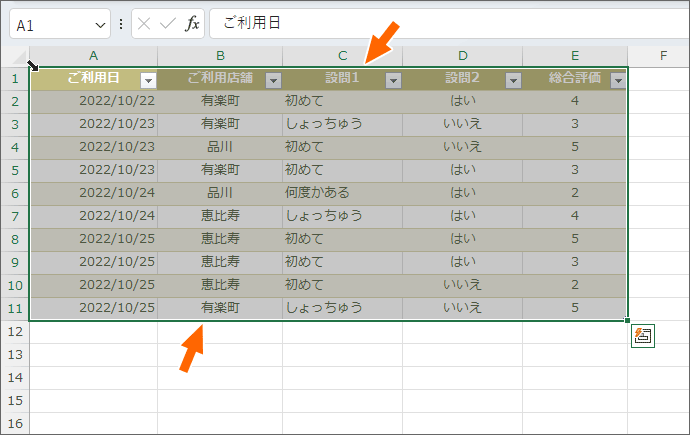Select row 16 header

click(x=15, y=424)
